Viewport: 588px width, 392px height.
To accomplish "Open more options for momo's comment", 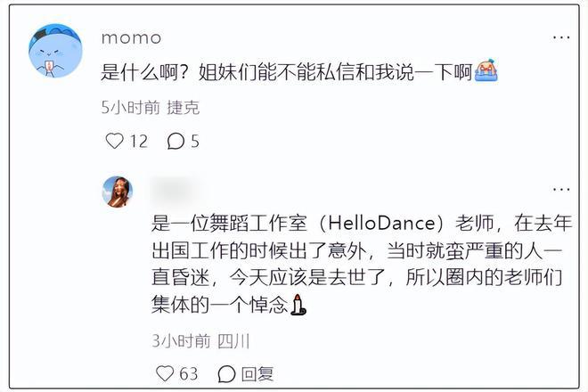I will (560, 37).
